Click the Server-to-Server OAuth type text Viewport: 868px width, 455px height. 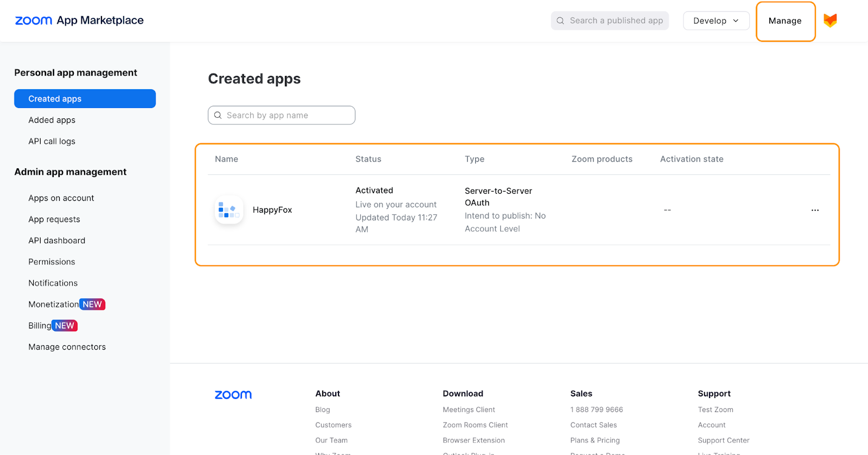499,197
